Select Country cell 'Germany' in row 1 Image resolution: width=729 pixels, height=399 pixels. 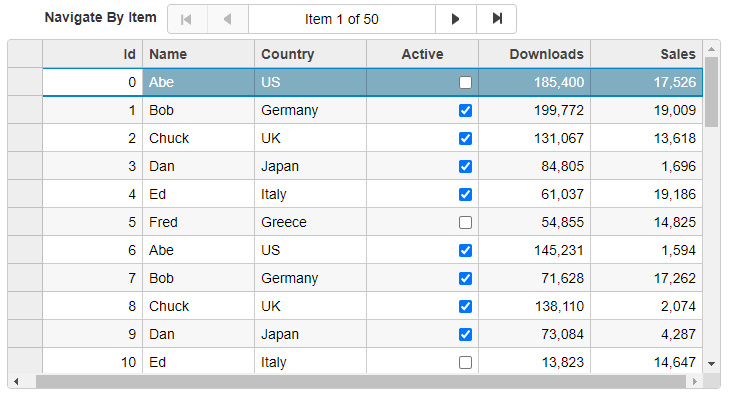click(311, 110)
